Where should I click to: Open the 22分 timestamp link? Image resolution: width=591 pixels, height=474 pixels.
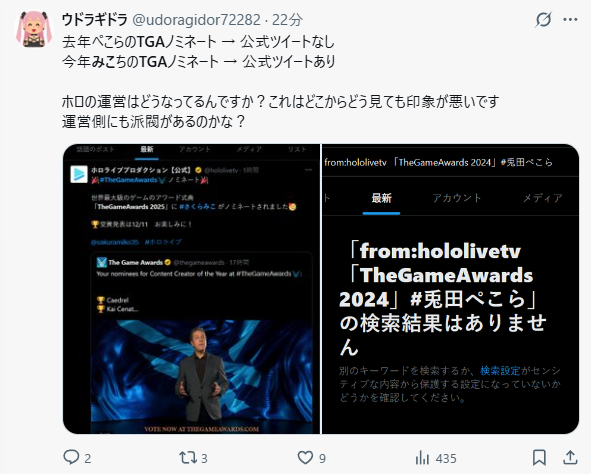[287, 20]
